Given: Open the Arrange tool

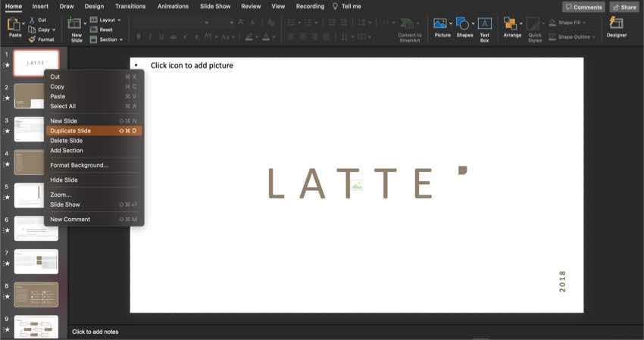Looking at the screenshot, I should pos(512,24).
